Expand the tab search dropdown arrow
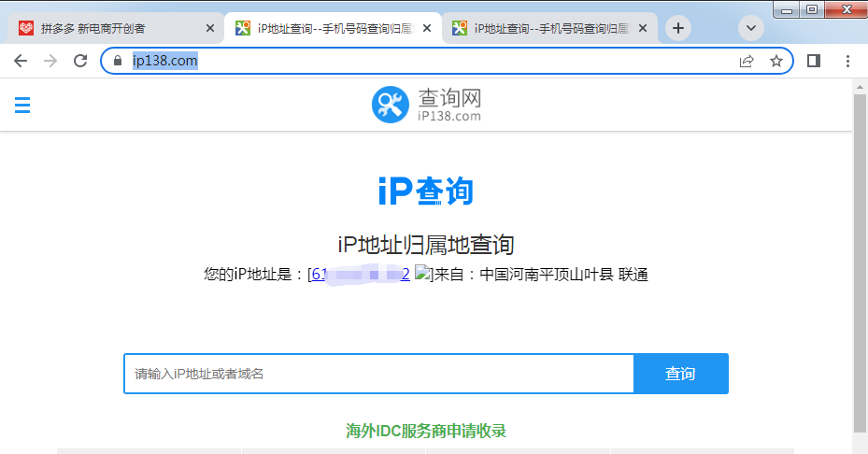Image resolution: width=868 pixels, height=454 pixels. pos(751,28)
